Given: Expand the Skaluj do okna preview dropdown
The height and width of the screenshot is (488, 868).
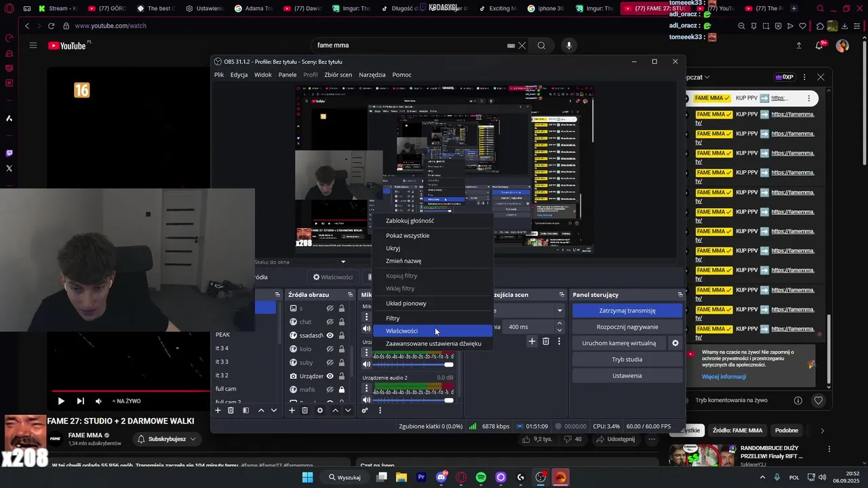Looking at the screenshot, I should click(343, 262).
